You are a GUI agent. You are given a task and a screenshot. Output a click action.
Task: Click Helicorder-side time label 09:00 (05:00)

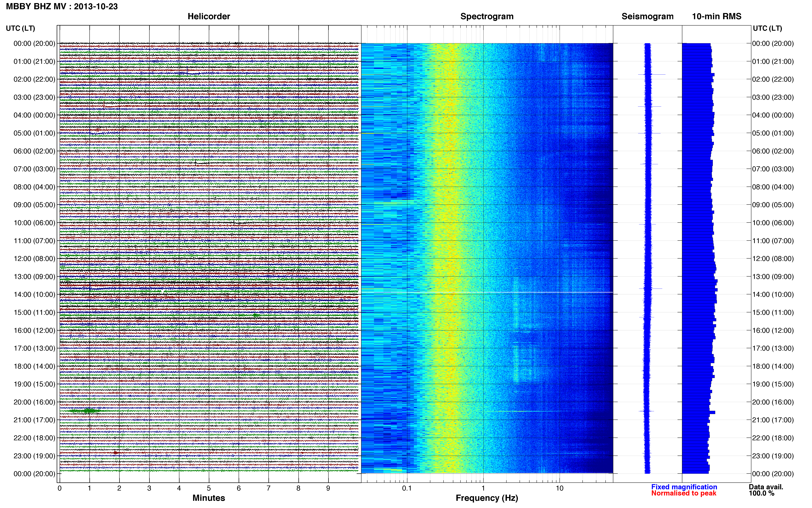point(34,205)
